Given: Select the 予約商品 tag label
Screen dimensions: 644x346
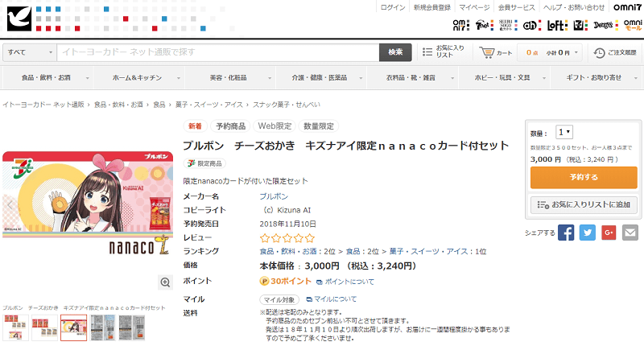Looking at the screenshot, I should (x=231, y=126).
